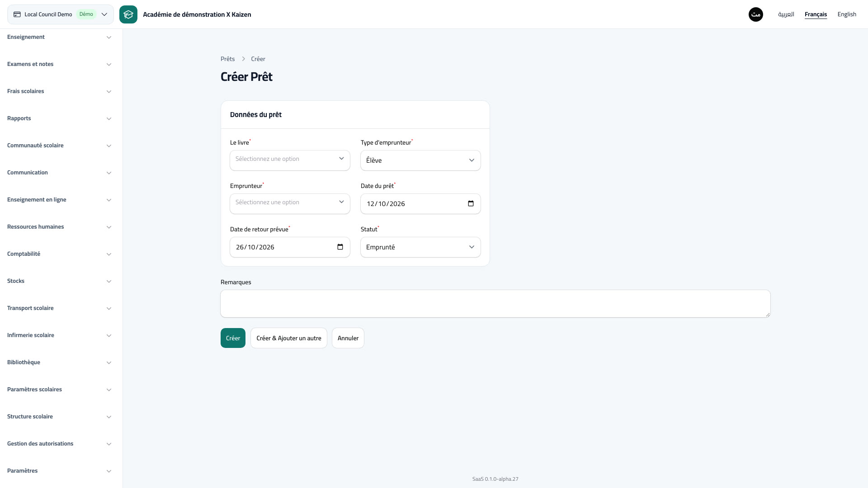Switch language to English
Screen dimensions: 868x488
[847, 14]
